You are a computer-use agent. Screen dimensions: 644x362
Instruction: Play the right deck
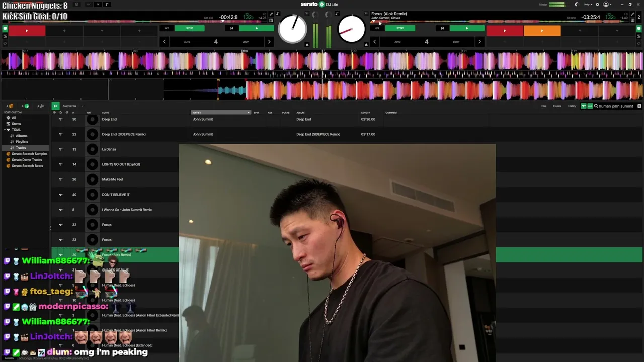[467, 28]
